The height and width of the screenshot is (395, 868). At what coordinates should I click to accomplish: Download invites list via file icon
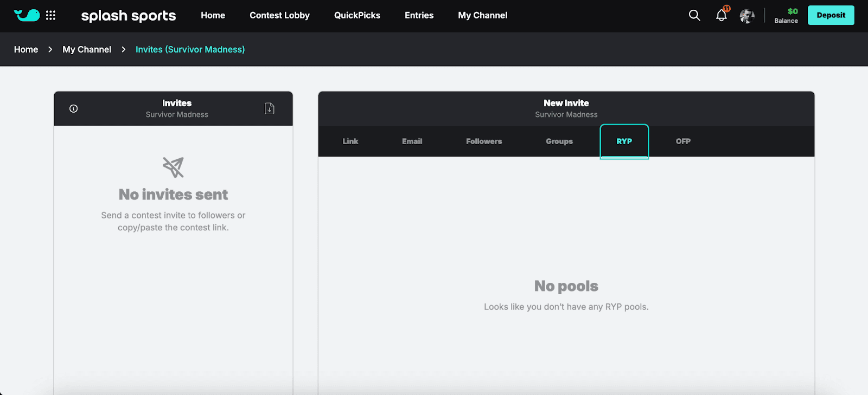pos(270,108)
